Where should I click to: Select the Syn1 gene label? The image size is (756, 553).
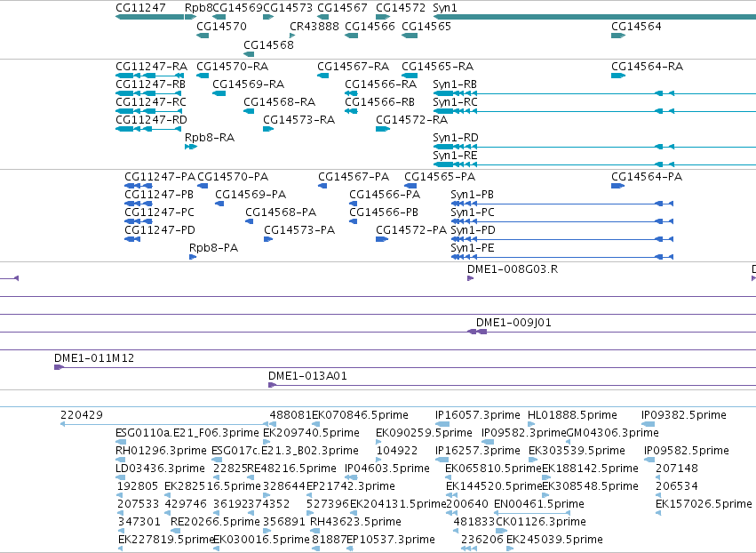coord(444,8)
